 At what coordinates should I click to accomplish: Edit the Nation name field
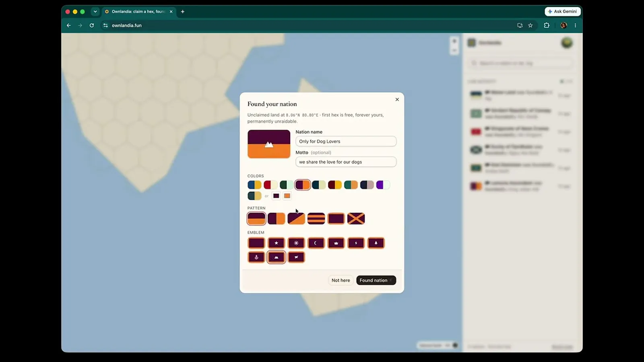[346, 141]
